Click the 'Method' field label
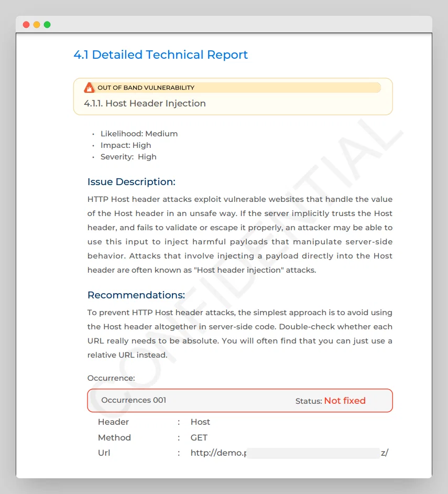The width and height of the screenshot is (448, 494). pos(114,437)
